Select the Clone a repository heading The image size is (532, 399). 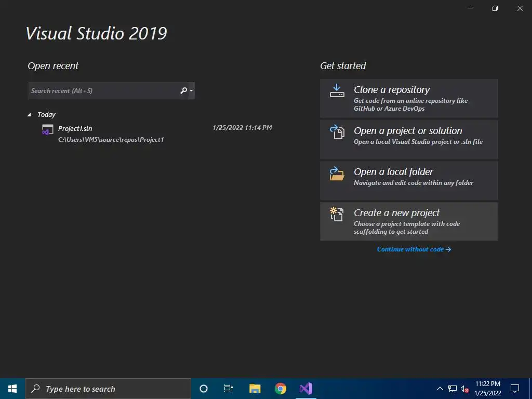[392, 89]
